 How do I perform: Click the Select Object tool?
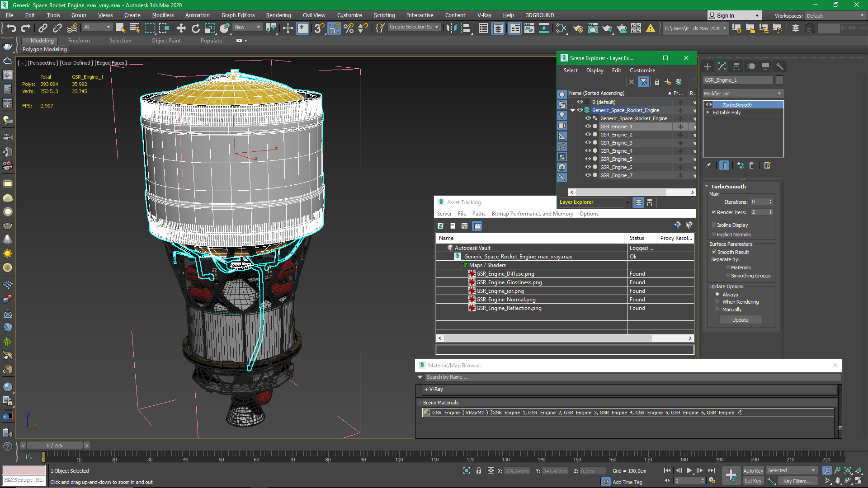pyautogui.click(x=120, y=28)
